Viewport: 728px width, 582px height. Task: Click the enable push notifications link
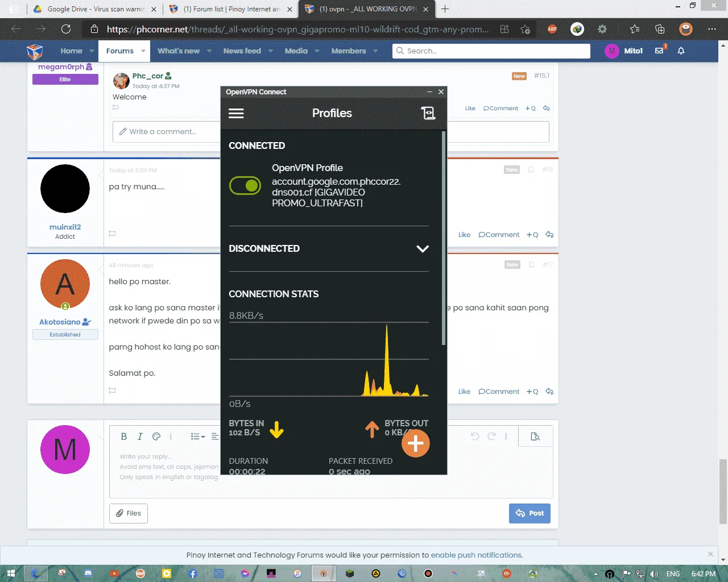coord(476,555)
